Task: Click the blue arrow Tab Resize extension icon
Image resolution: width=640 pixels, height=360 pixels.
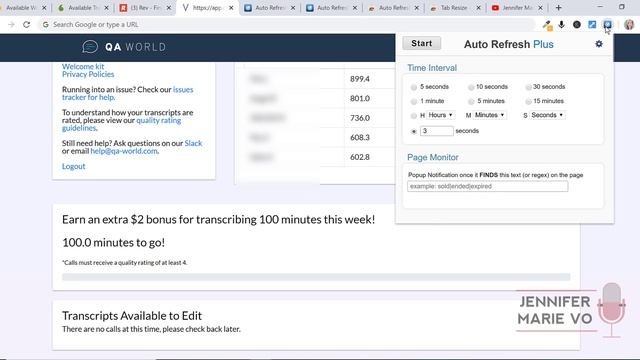Action: click(592, 24)
